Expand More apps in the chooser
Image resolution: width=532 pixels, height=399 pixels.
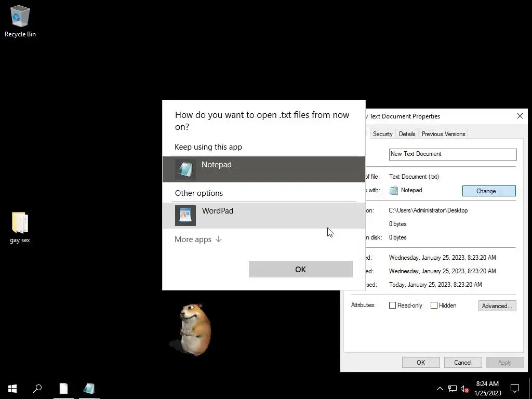tap(198, 240)
